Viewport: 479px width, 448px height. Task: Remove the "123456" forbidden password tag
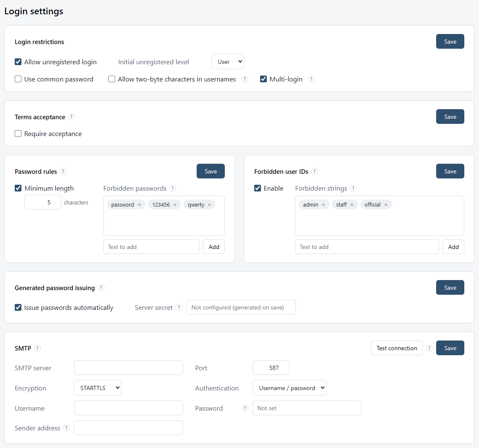(175, 205)
